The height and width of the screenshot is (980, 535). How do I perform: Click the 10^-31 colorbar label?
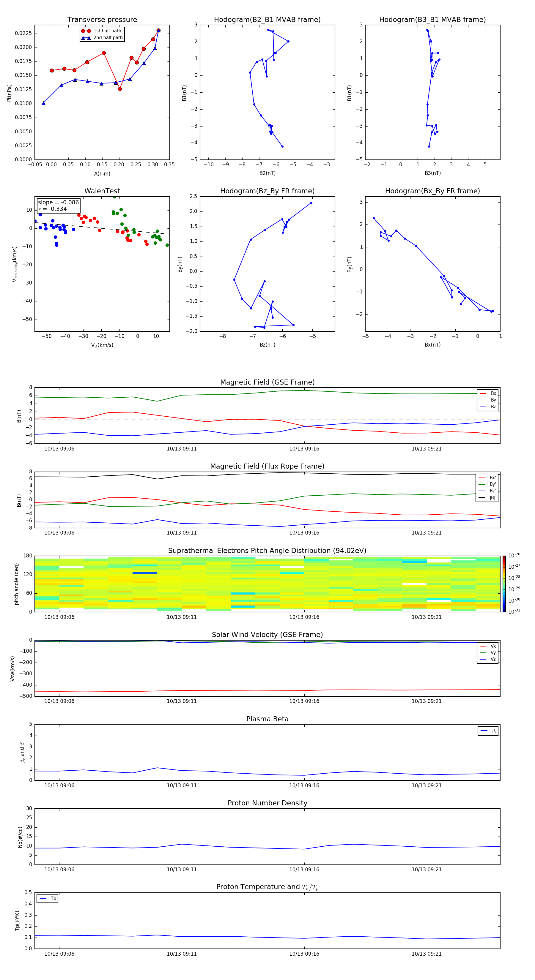[x=514, y=611]
